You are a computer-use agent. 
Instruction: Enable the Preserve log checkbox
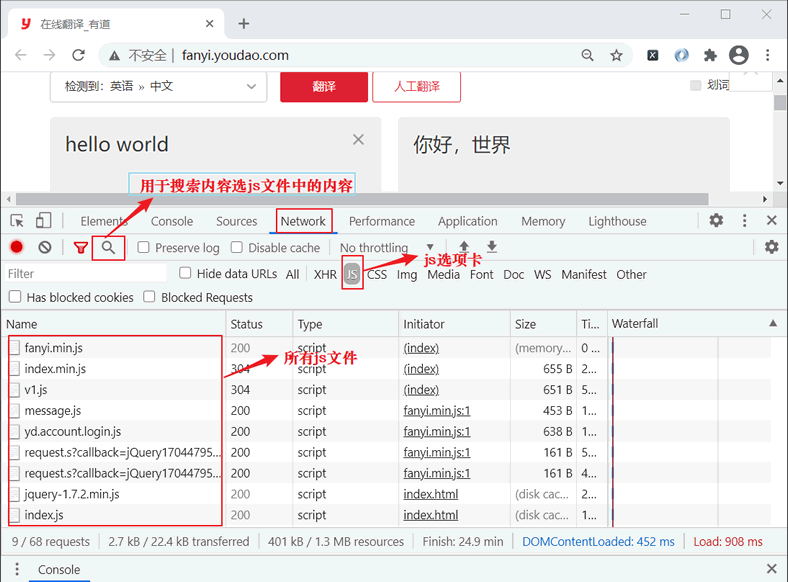(x=144, y=247)
